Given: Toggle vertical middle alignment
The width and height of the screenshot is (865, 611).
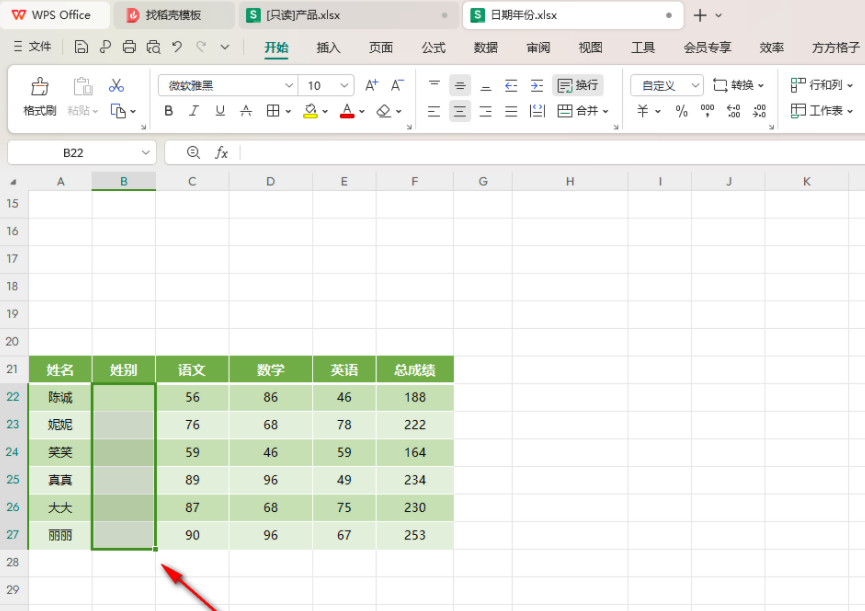Looking at the screenshot, I should 460,85.
